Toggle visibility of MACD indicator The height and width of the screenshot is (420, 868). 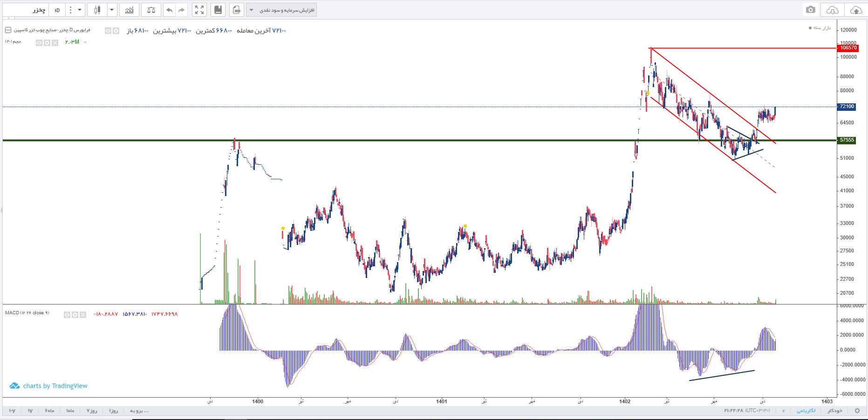tap(68, 315)
